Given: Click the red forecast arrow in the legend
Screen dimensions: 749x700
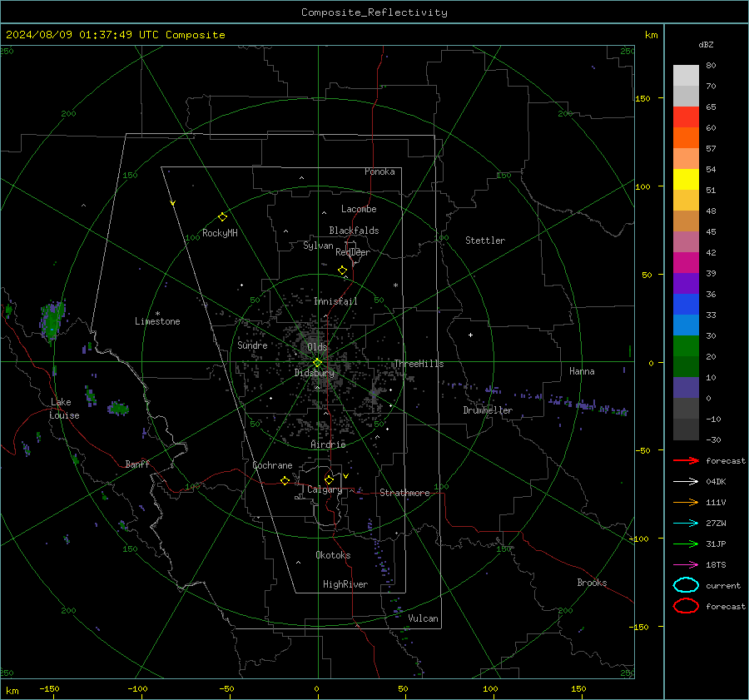Looking at the screenshot, I should (686, 460).
